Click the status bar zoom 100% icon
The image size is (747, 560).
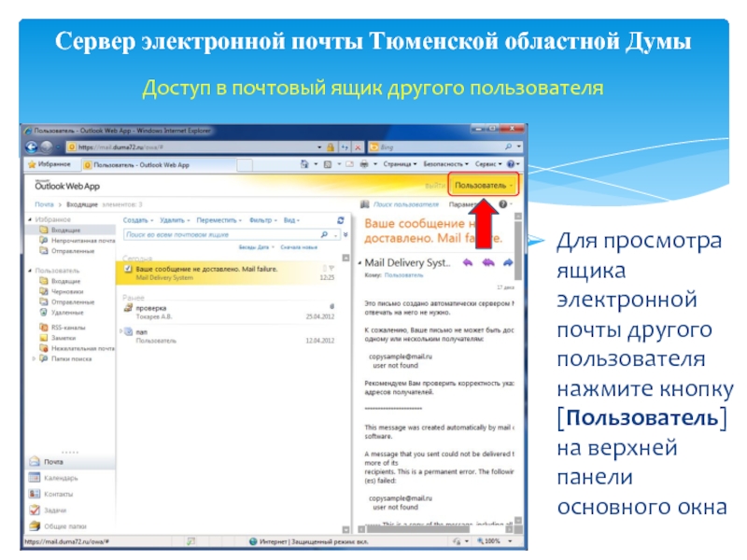481,541
